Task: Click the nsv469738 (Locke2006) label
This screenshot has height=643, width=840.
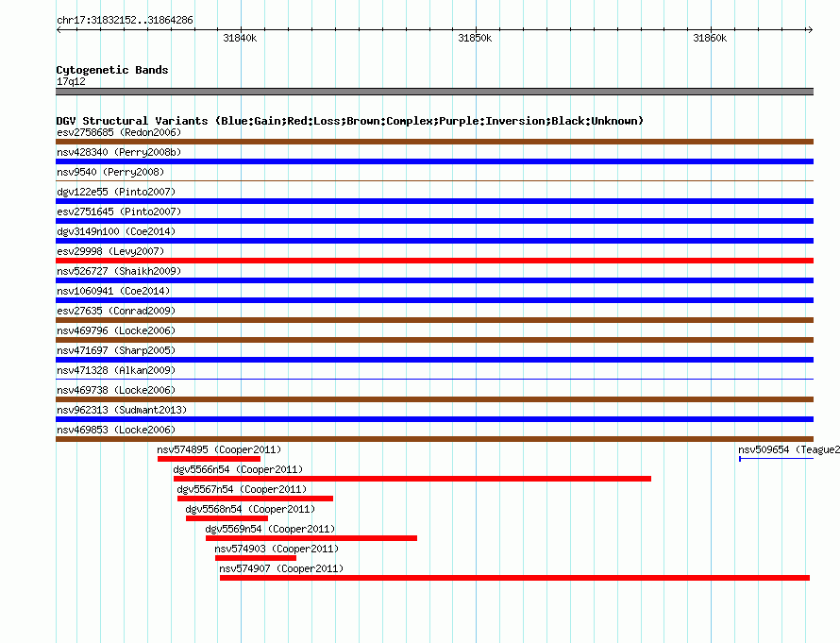Action: pos(116,390)
